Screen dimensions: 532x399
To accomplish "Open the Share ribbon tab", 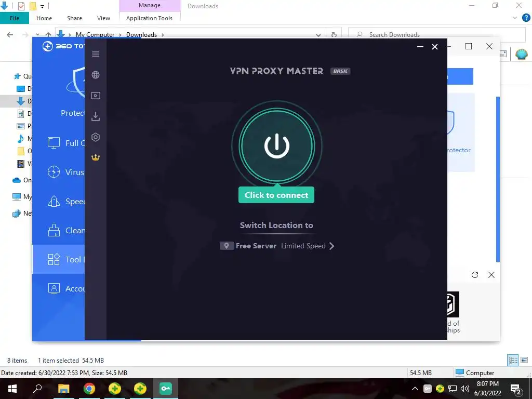I will [x=74, y=18].
